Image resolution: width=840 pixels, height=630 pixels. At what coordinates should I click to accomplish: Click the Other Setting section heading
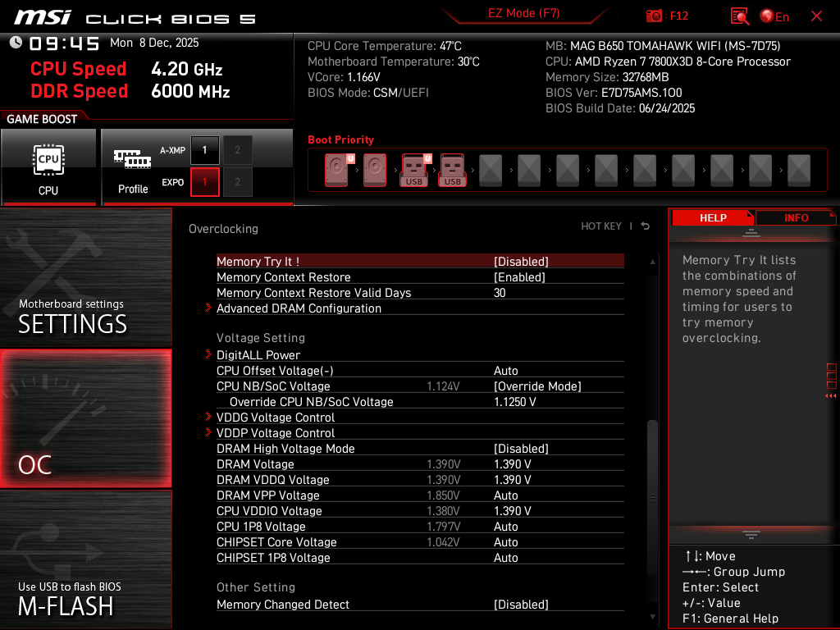(x=256, y=587)
